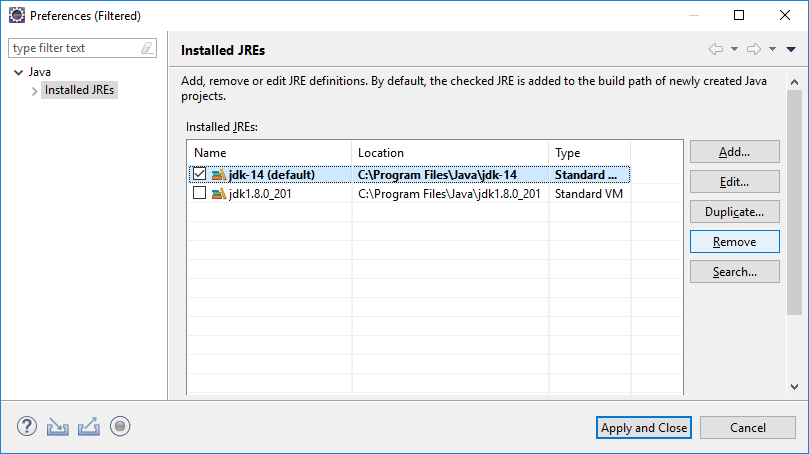This screenshot has height=454, width=809.
Task: Click the export preferences icon
Action: (89, 427)
